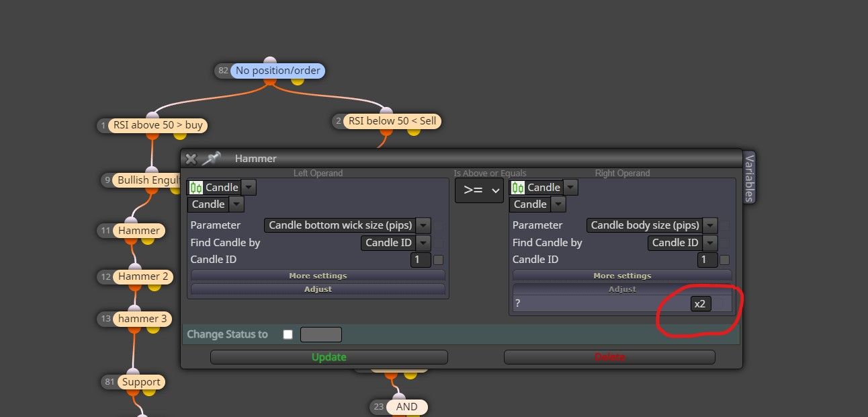The image size is (868, 417).
Task: Click yellow dot of Hammer block 11
Action: pyautogui.click(x=148, y=240)
